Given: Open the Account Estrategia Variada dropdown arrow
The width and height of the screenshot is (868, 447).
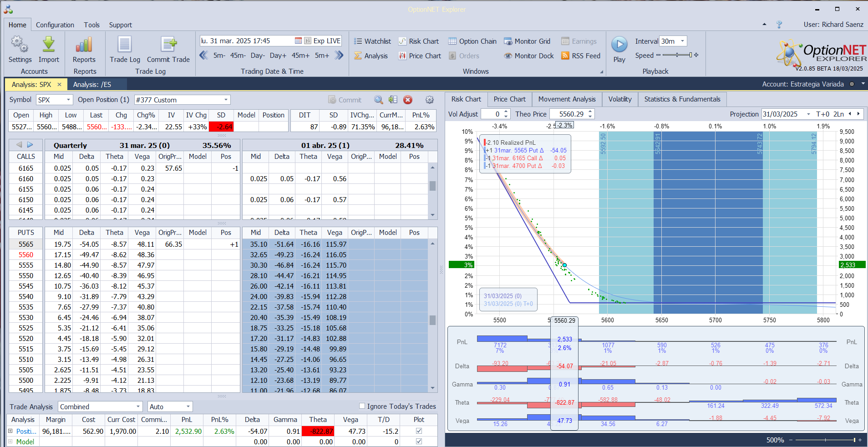Looking at the screenshot, I should (863, 84).
